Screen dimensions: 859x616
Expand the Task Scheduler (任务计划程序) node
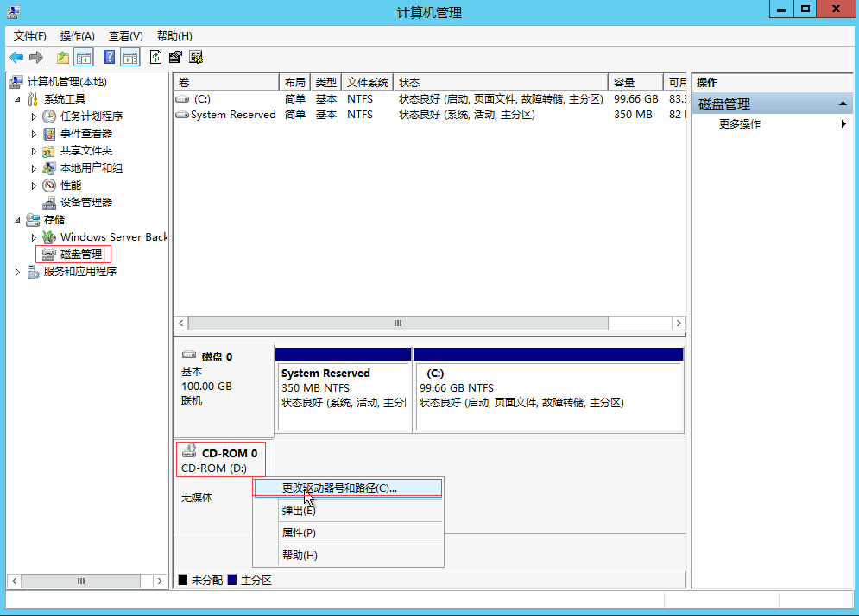tap(34, 116)
